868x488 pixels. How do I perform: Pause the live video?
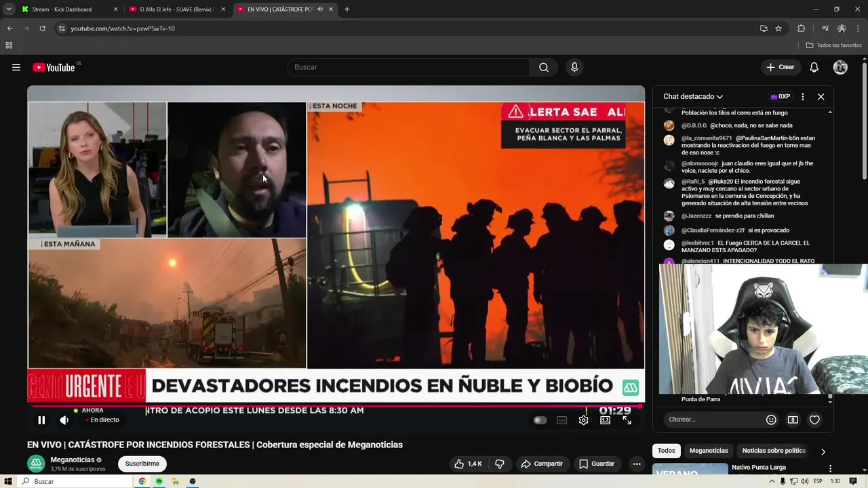pyautogui.click(x=41, y=420)
